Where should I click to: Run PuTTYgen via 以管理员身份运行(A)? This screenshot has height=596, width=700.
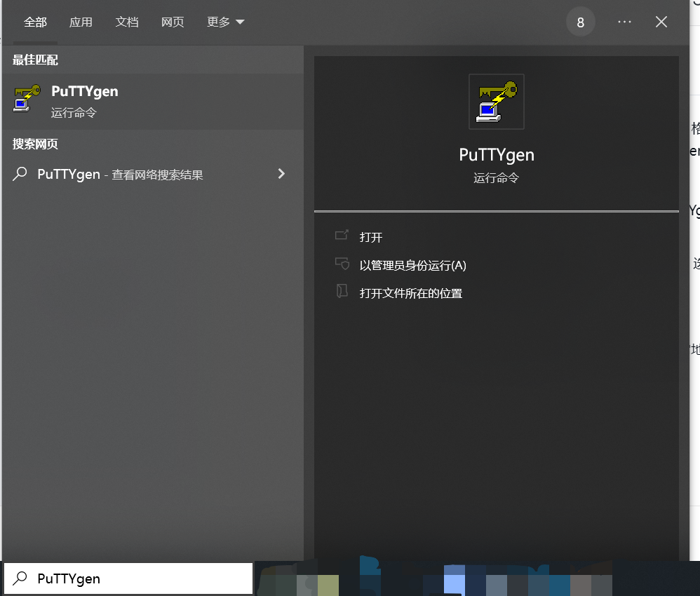413,265
